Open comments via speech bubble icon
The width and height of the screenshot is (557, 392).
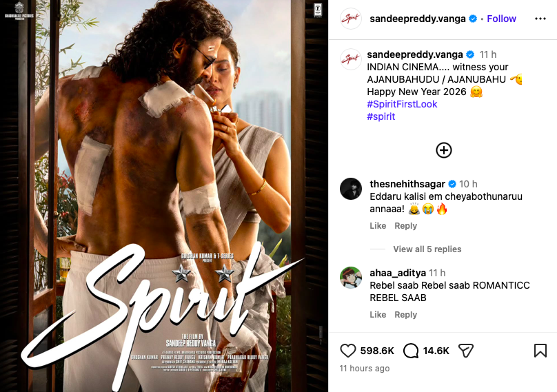[411, 351]
